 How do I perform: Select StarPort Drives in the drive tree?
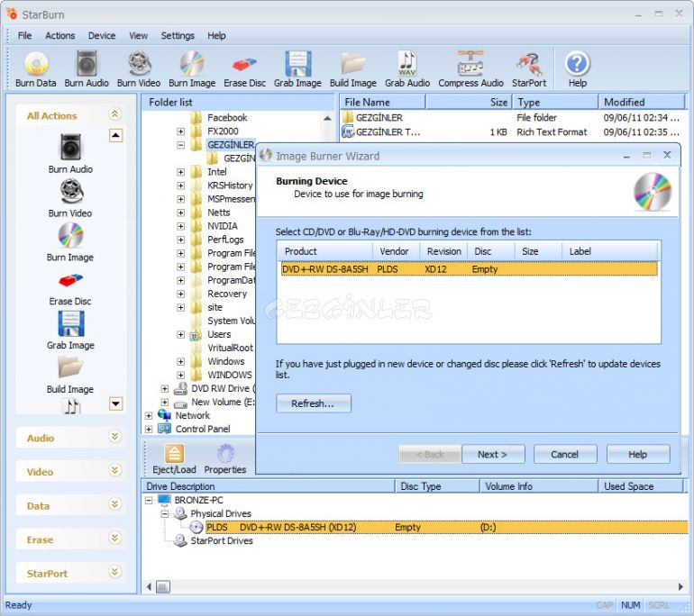pos(222,541)
